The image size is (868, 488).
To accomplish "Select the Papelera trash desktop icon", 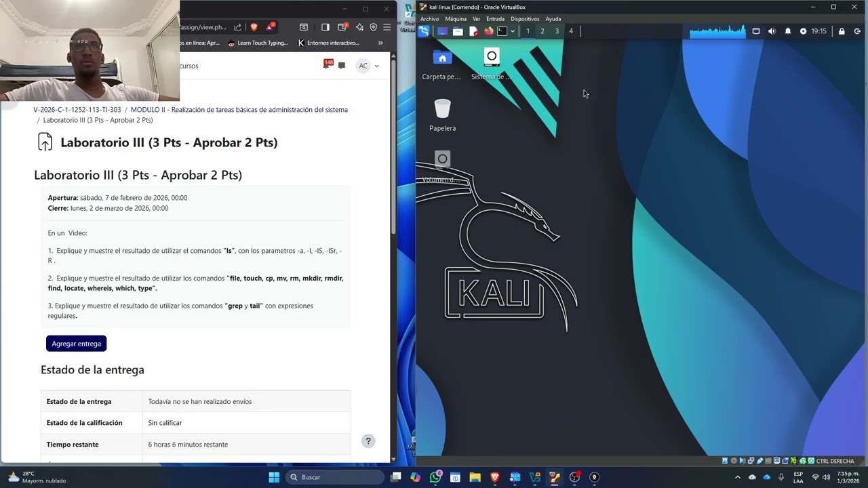I will point(442,115).
